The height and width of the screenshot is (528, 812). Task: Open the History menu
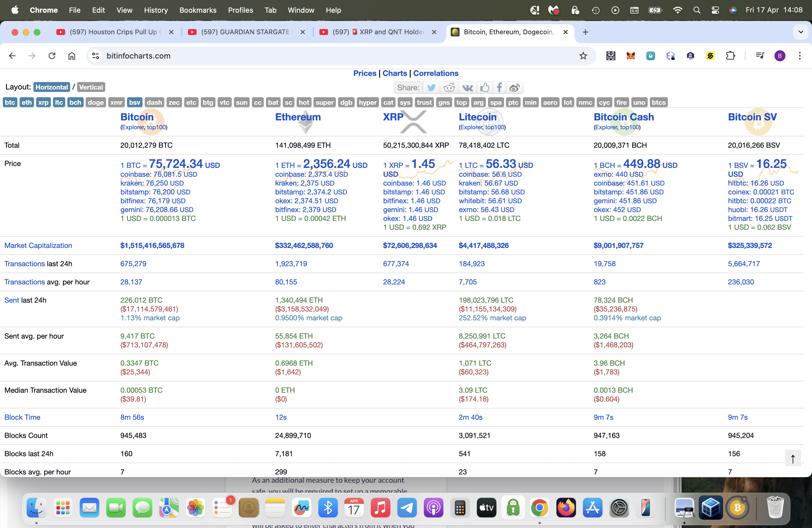156,10
